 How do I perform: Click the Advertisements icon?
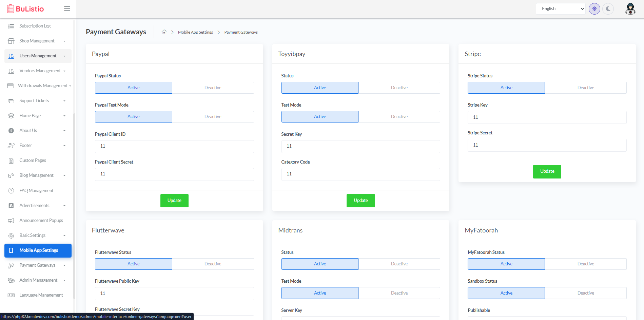pyautogui.click(x=11, y=206)
